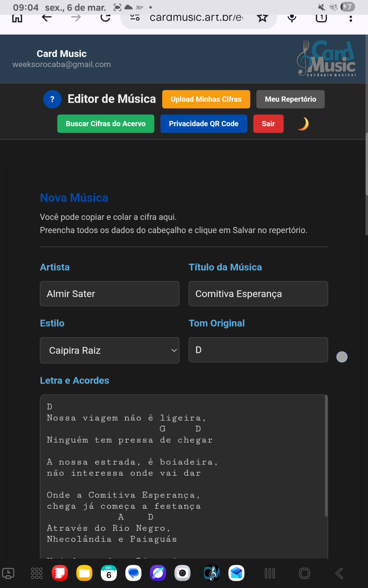Bookmark the page with the star icon
Viewport: 368px width, 588px height.
pyautogui.click(x=262, y=18)
